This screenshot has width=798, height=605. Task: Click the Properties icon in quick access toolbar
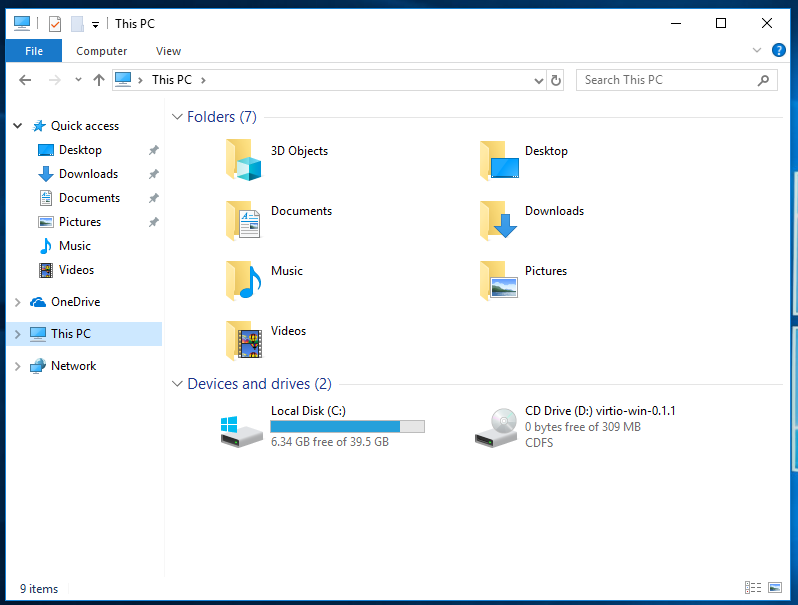pyautogui.click(x=55, y=23)
